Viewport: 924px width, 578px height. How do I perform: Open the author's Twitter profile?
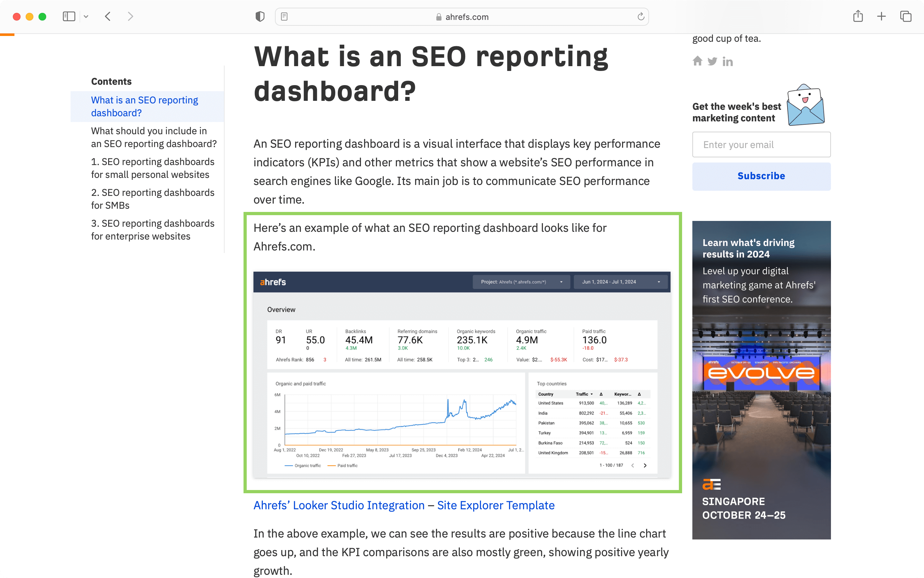pos(712,61)
